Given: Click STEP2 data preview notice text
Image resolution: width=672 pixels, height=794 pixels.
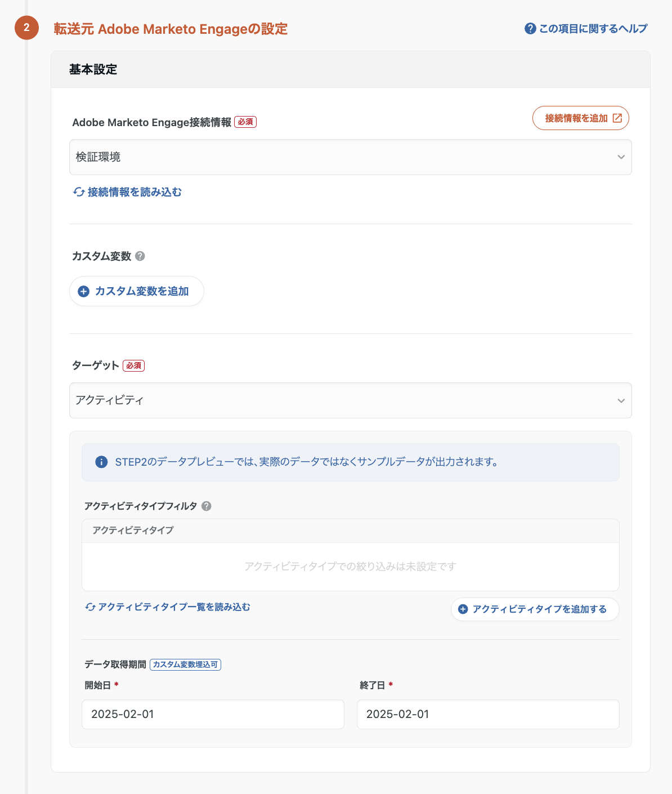Looking at the screenshot, I should pyautogui.click(x=307, y=462).
